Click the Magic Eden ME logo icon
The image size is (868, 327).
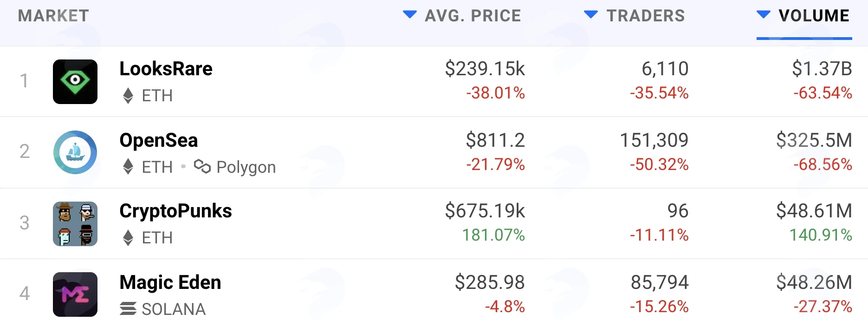pyautogui.click(x=75, y=294)
